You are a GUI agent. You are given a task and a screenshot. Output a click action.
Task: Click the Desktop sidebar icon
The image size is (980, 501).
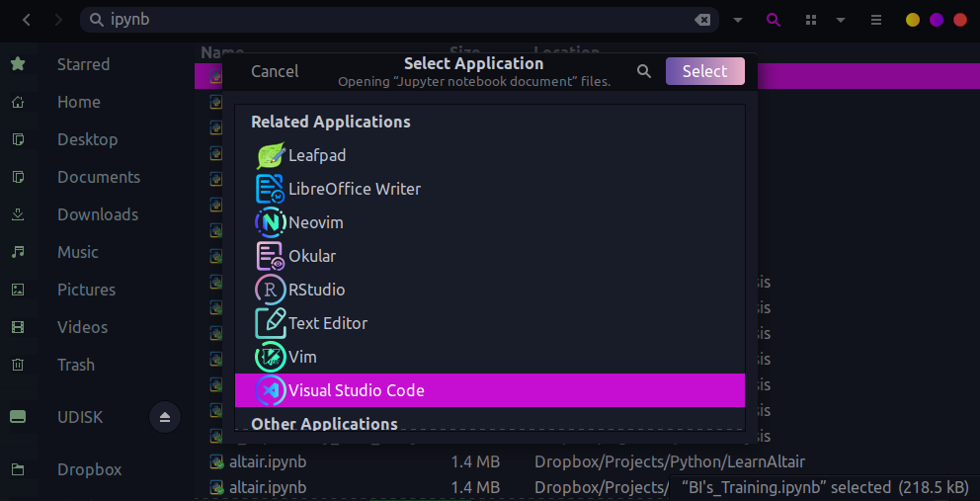pos(18,139)
